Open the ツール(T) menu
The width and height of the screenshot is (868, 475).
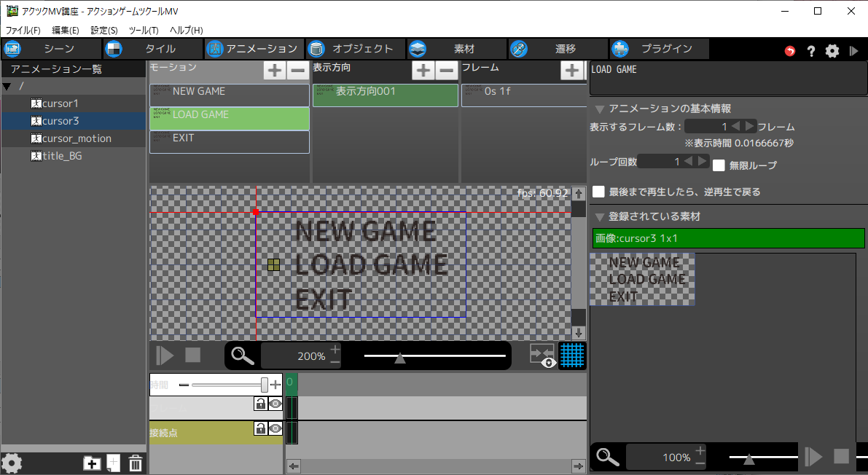[143, 31]
